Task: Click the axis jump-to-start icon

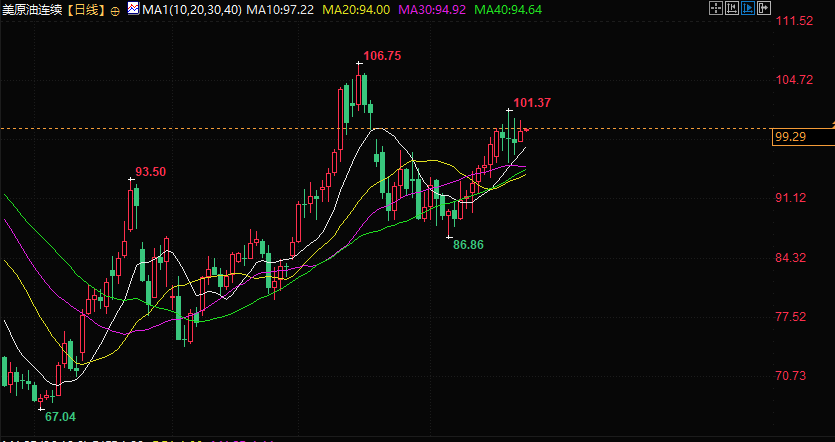Action: pos(732,8)
